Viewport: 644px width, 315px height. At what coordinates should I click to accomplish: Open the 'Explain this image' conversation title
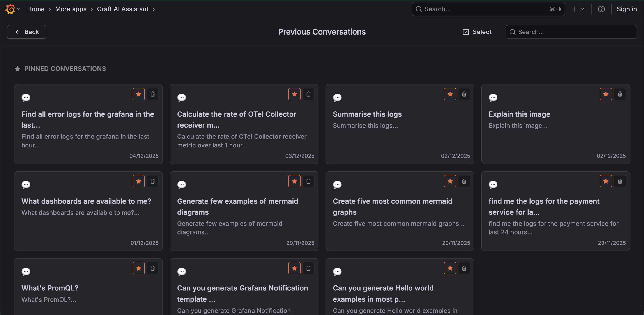point(519,114)
